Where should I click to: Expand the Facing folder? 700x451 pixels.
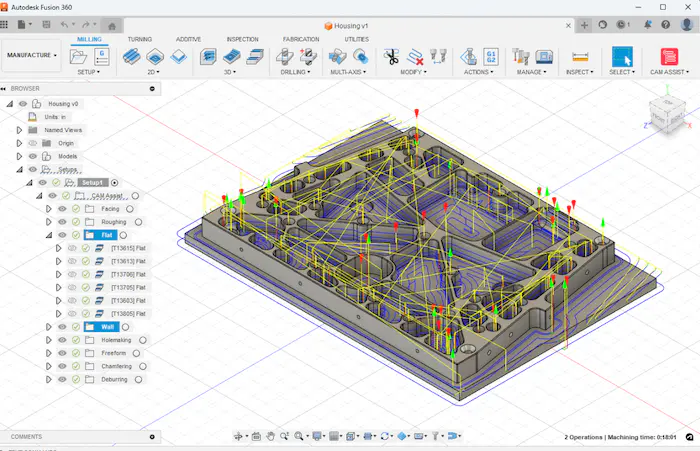(49, 209)
